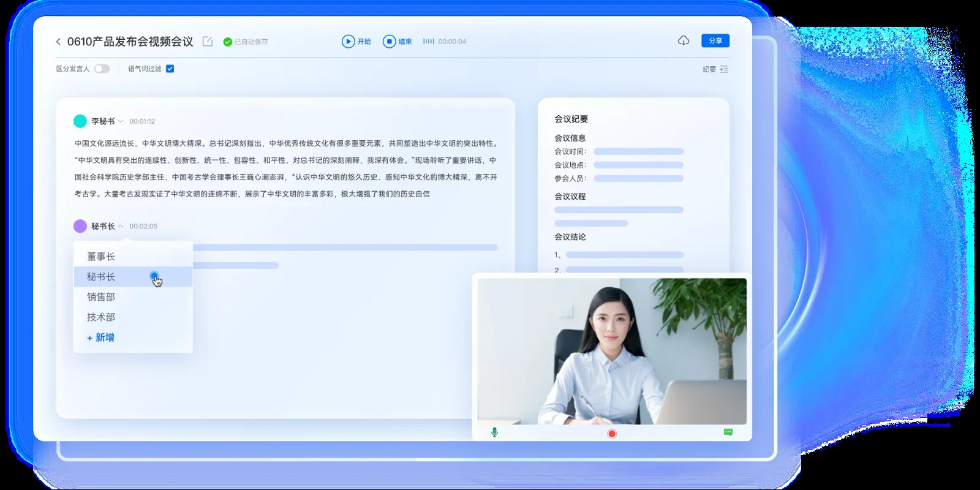Select 秘书长 in the speaker list
Image resolution: width=980 pixels, height=490 pixels.
pos(133,277)
